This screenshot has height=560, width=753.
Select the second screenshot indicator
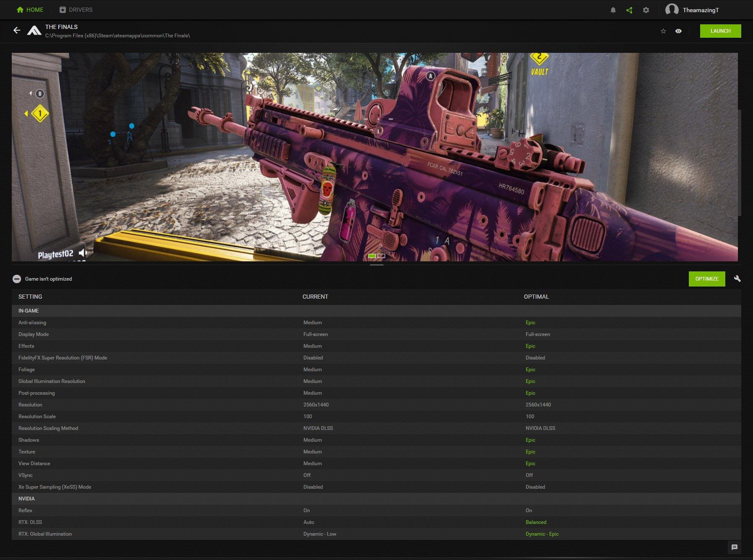click(x=381, y=255)
